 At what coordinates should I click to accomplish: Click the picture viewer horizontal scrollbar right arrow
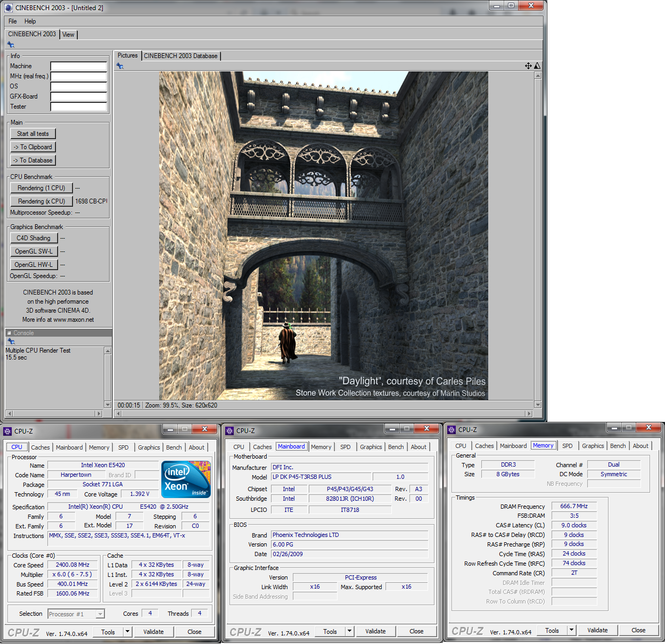click(529, 414)
